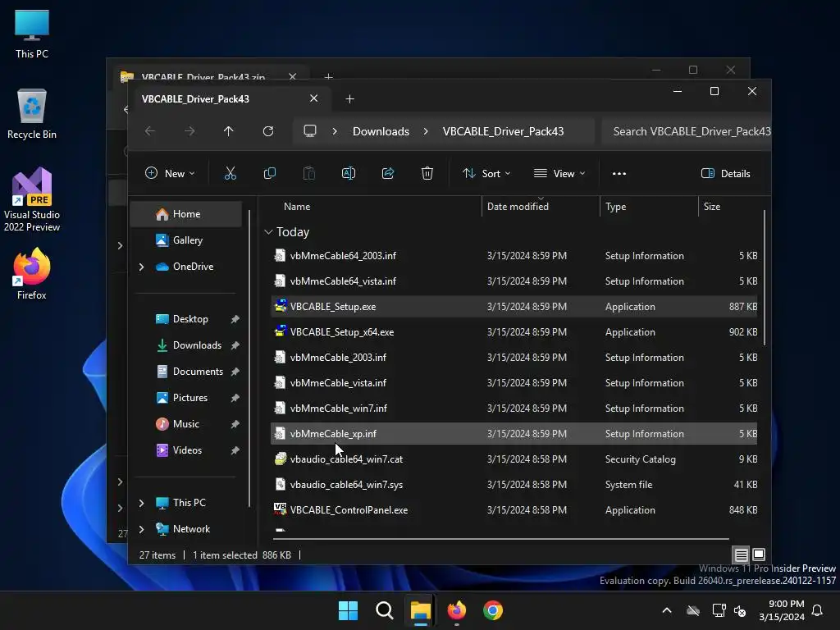The height and width of the screenshot is (630, 840).
Task: Sort by Size column header
Action: coord(728,206)
